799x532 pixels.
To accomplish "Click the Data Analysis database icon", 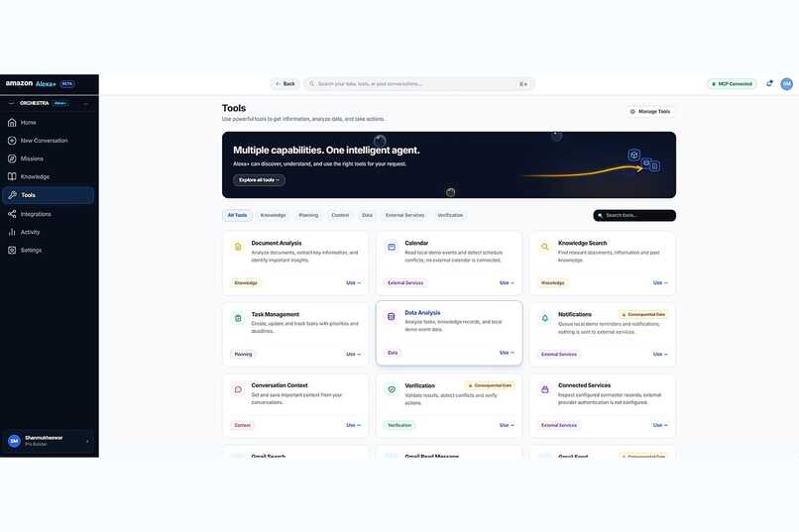I will click(x=392, y=317).
